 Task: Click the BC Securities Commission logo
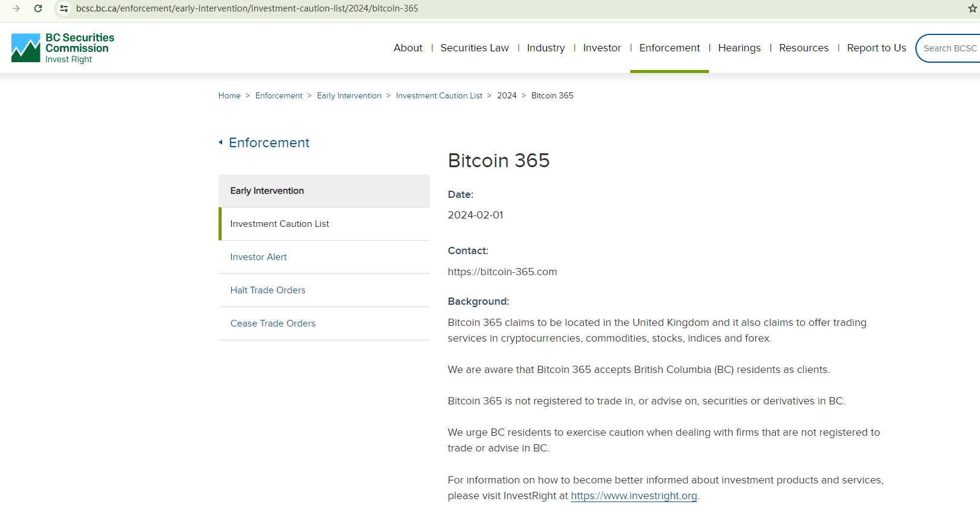coord(63,48)
